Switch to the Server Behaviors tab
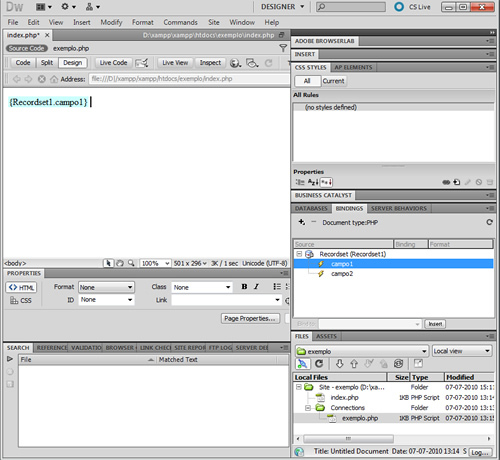The height and width of the screenshot is (460, 500). (x=399, y=208)
